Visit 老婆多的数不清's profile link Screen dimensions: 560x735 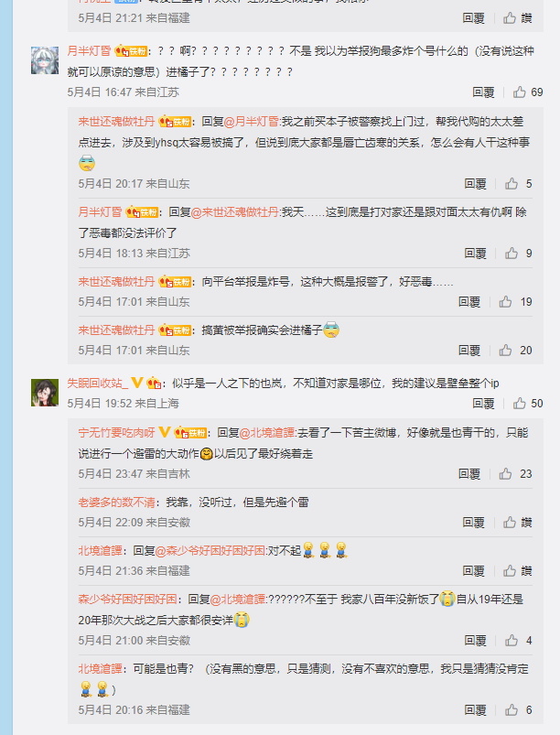click(x=116, y=503)
